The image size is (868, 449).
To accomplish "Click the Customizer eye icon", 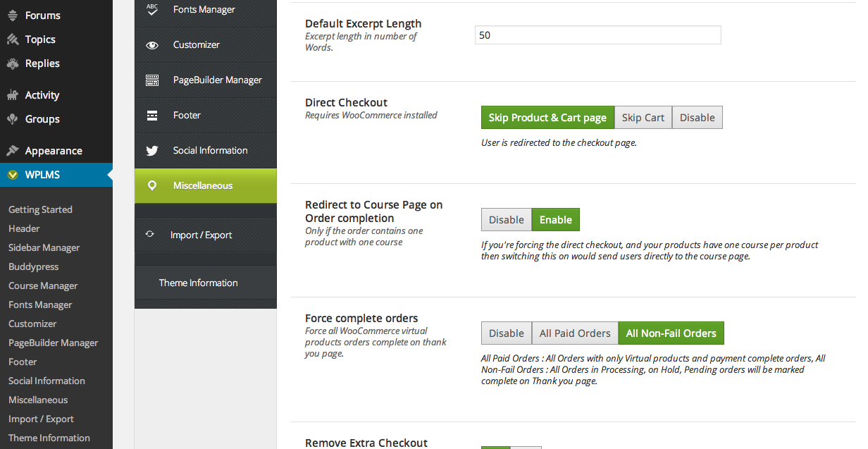I will coord(152,45).
